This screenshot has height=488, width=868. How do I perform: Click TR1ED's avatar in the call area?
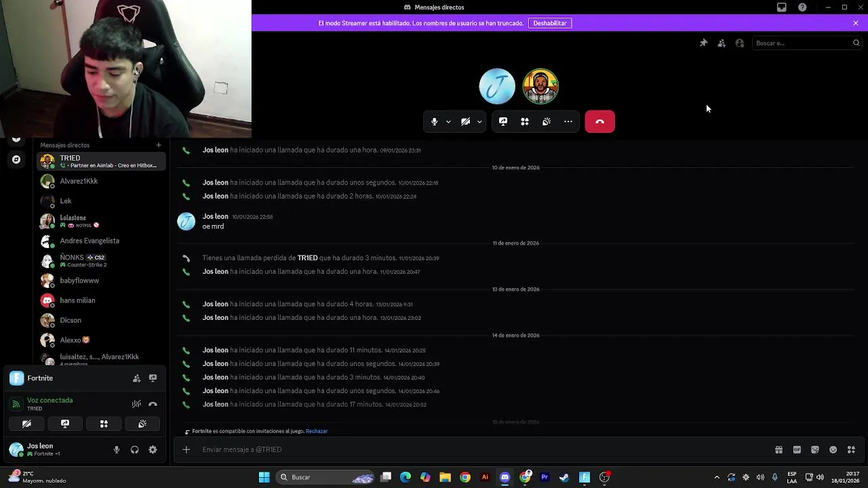click(x=540, y=86)
